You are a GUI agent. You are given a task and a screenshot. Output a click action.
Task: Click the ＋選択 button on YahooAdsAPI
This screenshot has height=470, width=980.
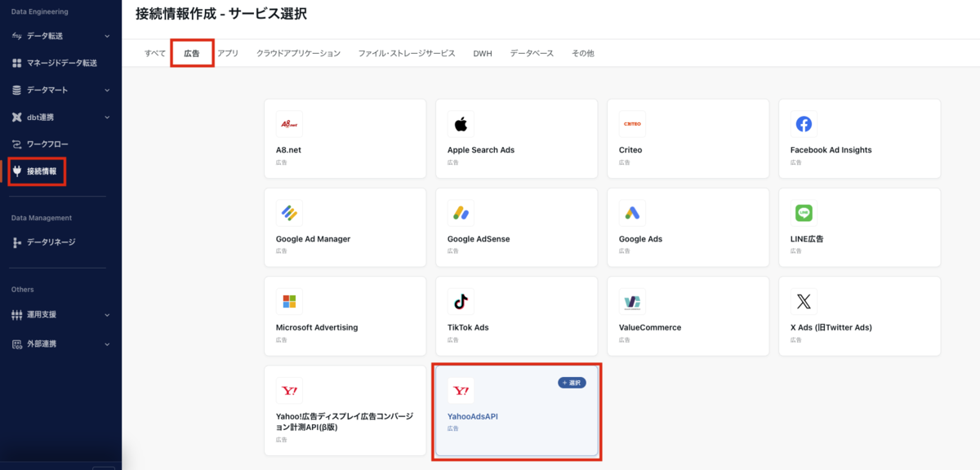572,383
